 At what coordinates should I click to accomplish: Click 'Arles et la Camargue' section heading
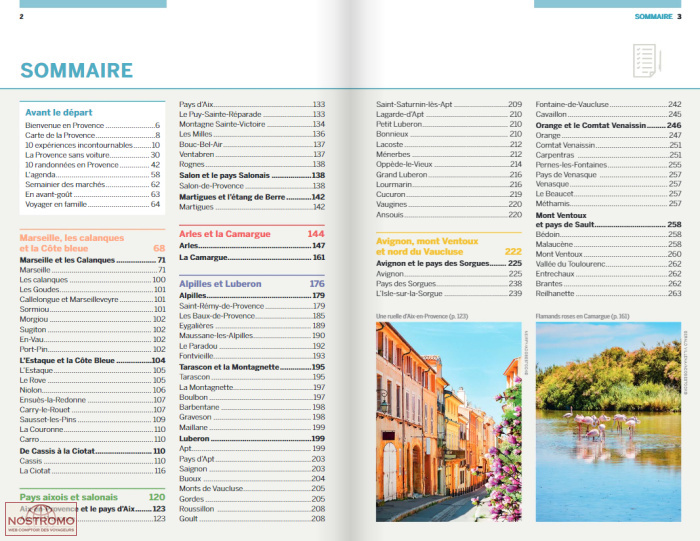pyautogui.click(x=252, y=234)
